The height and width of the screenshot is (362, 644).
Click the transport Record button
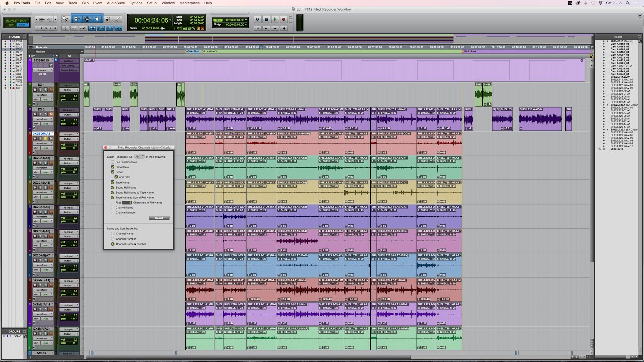click(x=284, y=19)
